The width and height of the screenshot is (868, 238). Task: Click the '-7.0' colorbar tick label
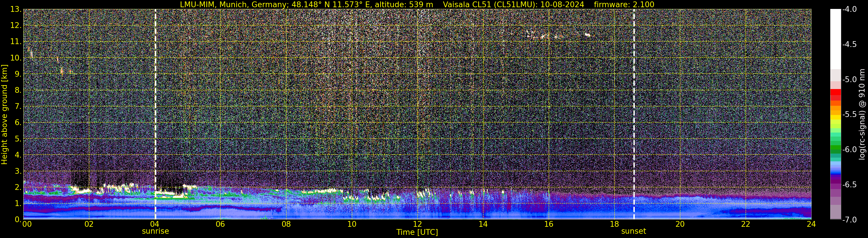[x=849, y=220]
